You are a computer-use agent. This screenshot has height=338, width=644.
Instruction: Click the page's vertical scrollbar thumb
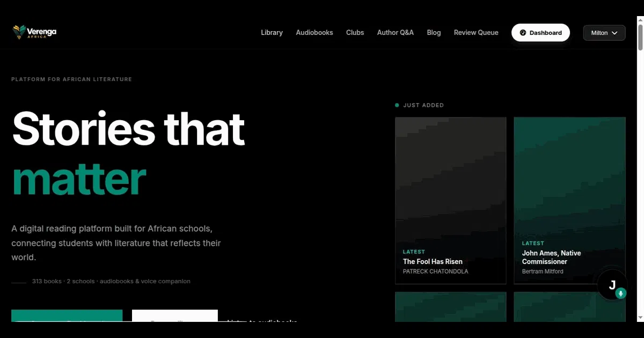(640, 38)
